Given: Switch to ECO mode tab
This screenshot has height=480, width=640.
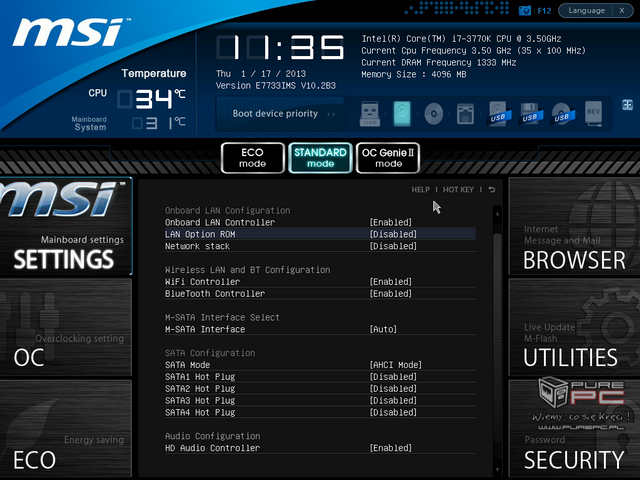Looking at the screenshot, I should point(252,158).
